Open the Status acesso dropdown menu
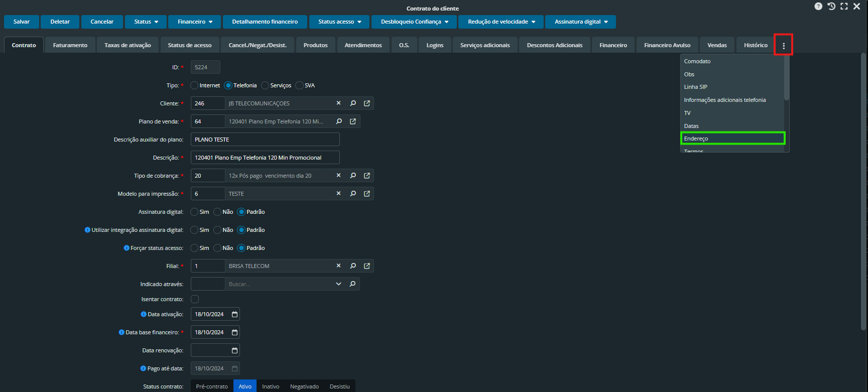The width and height of the screenshot is (868, 392). [x=339, y=22]
